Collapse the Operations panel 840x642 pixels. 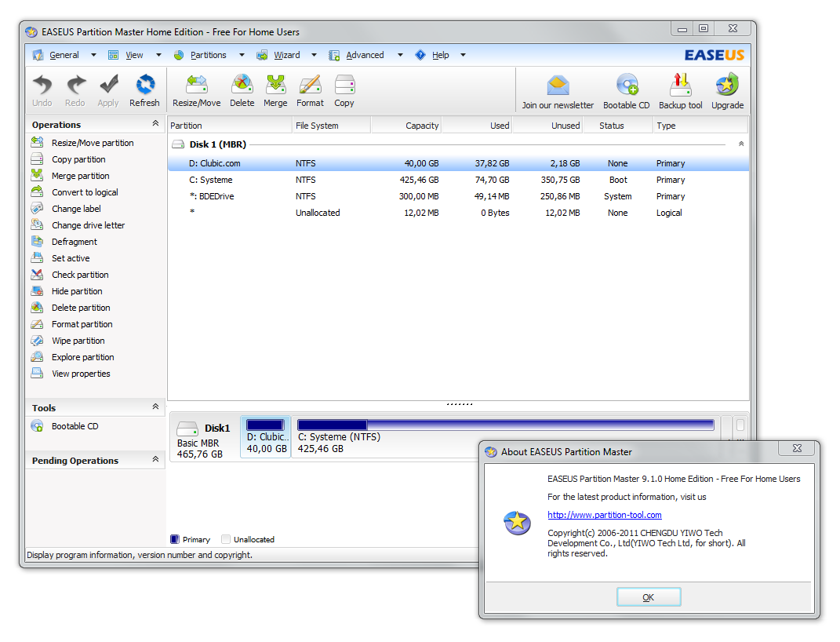tap(155, 123)
